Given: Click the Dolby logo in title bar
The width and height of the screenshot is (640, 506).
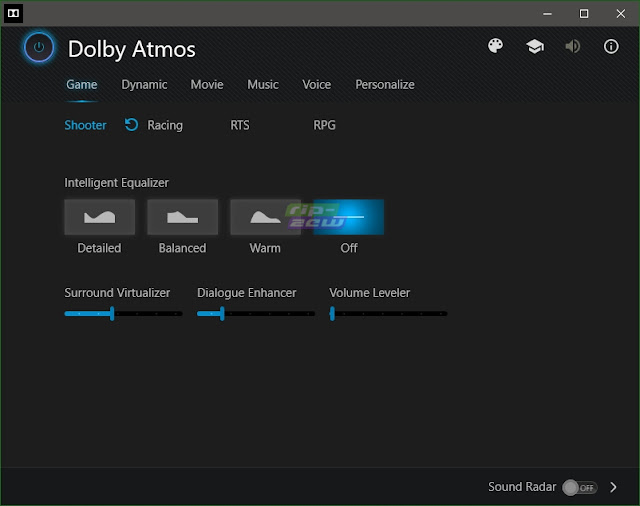Looking at the screenshot, I should coord(13,13).
